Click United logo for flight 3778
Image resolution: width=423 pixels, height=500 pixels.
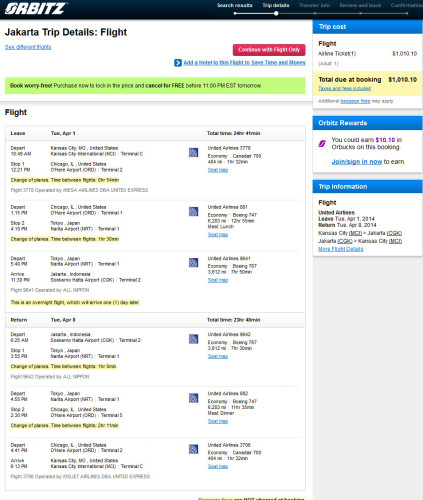pyautogui.click(x=194, y=153)
